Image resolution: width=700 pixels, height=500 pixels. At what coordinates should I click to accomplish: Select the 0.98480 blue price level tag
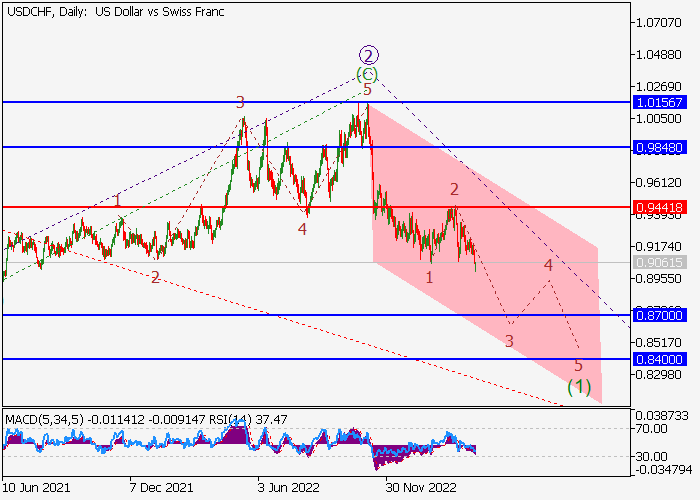coord(658,147)
